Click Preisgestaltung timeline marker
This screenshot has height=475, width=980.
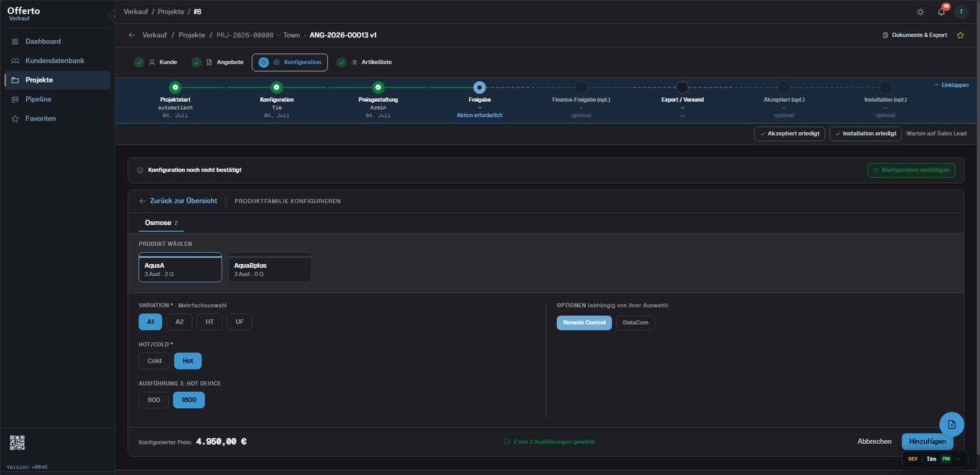pyautogui.click(x=378, y=88)
